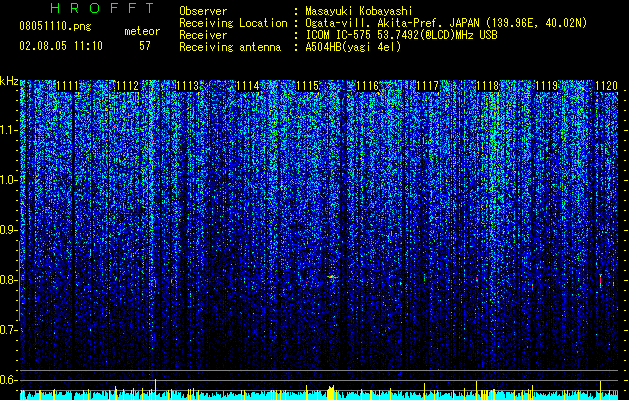The width and height of the screenshot is (629, 400).
Task: Click the "Receiver" field label
Action: coord(203,35)
